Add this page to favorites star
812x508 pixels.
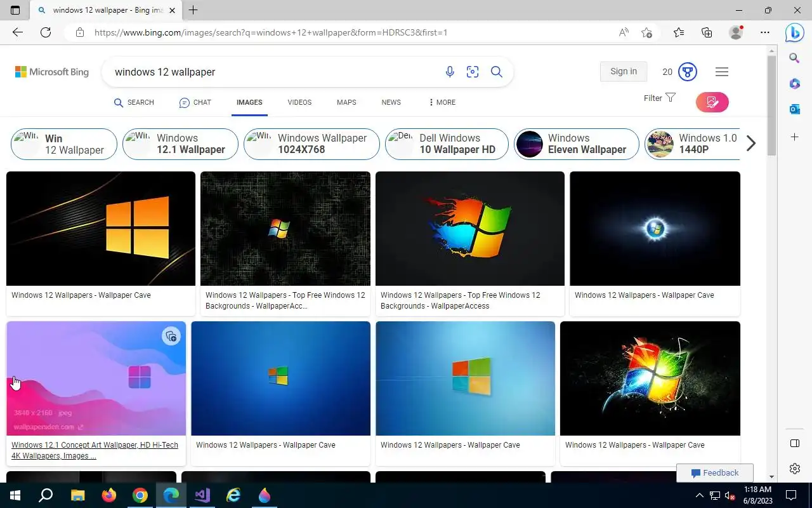point(646,32)
